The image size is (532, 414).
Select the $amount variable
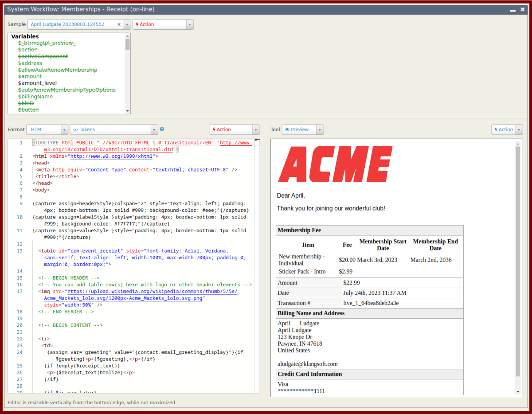30,76
